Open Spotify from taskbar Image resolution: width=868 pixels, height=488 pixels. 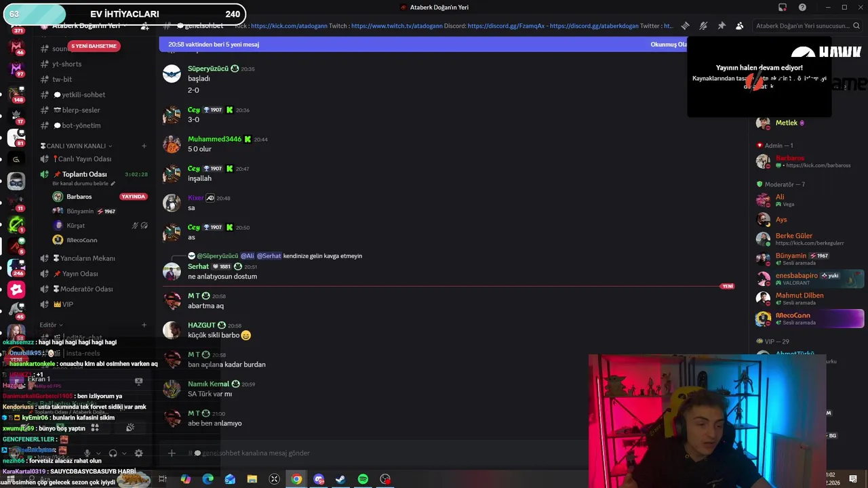(x=363, y=479)
